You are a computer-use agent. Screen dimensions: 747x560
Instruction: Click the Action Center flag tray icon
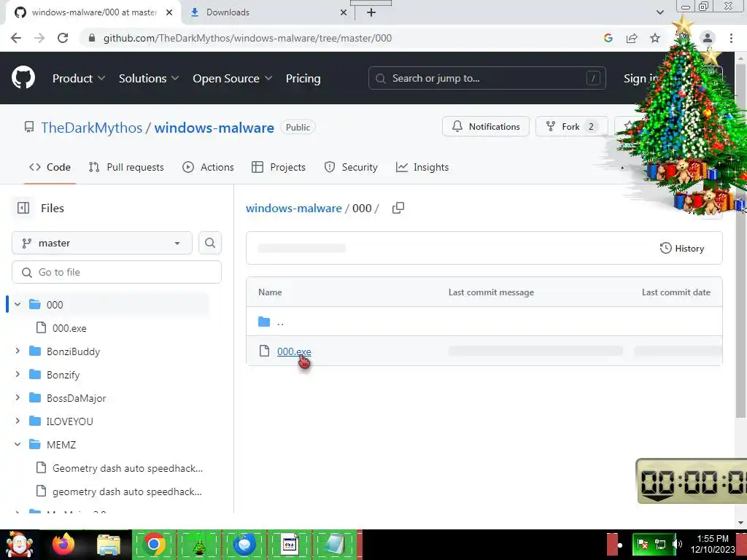pos(643,544)
